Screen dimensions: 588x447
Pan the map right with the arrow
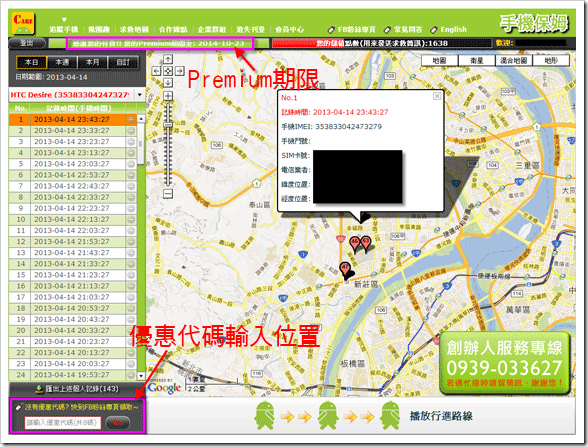pyautogui.click(x=180, y=70)
